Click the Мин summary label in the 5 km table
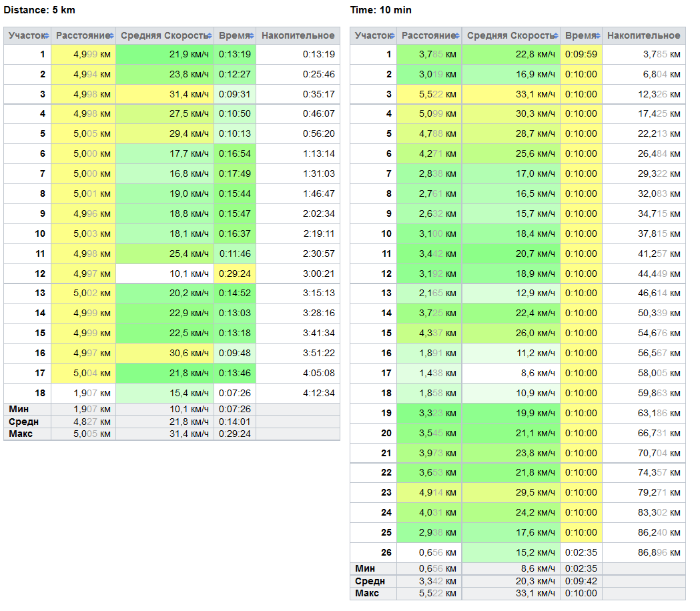The height and width of the screenshot is (611, 700). (x=19, y=409)
